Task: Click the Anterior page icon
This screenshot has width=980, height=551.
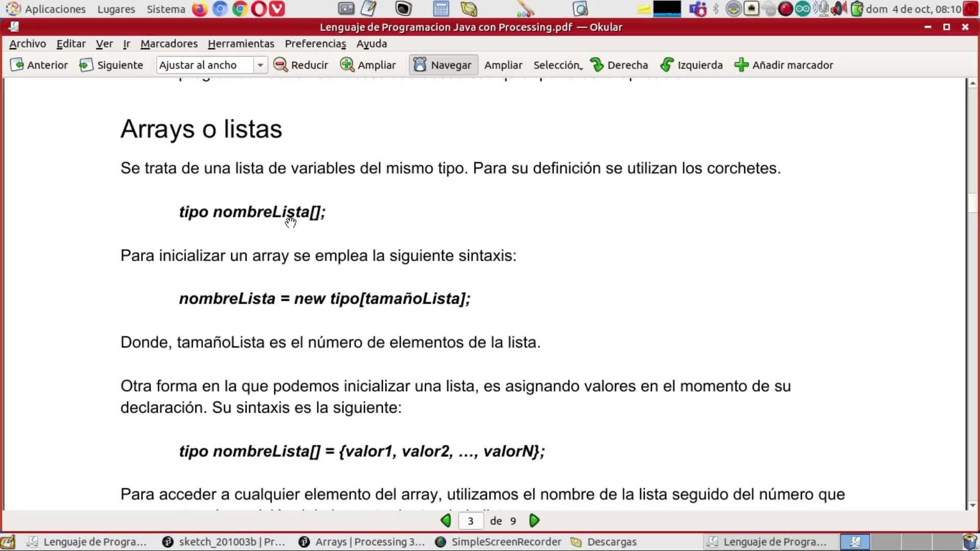Action: point(17,65)
